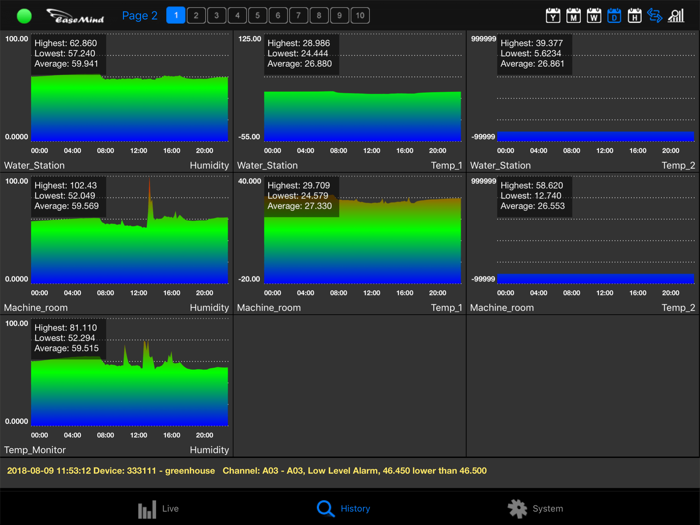Open Machine_room Humidity chart

tap(117, 244)
